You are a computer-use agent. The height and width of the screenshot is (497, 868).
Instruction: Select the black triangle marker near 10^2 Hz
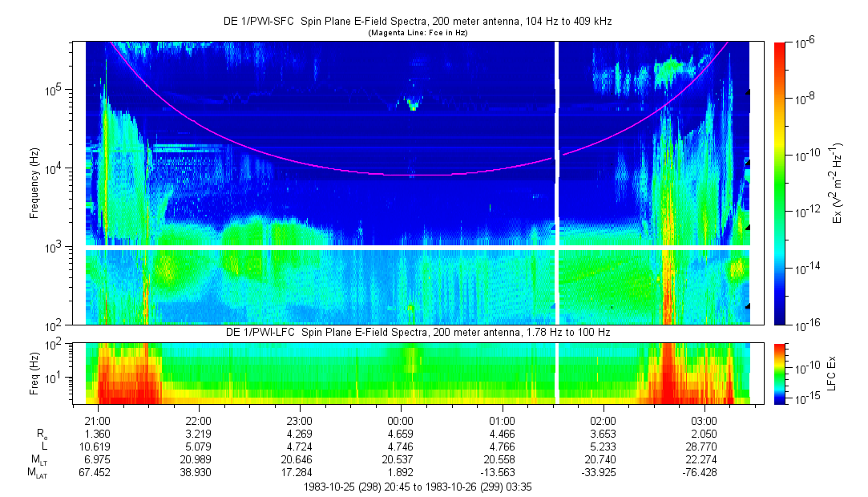[x=748, y=305]
